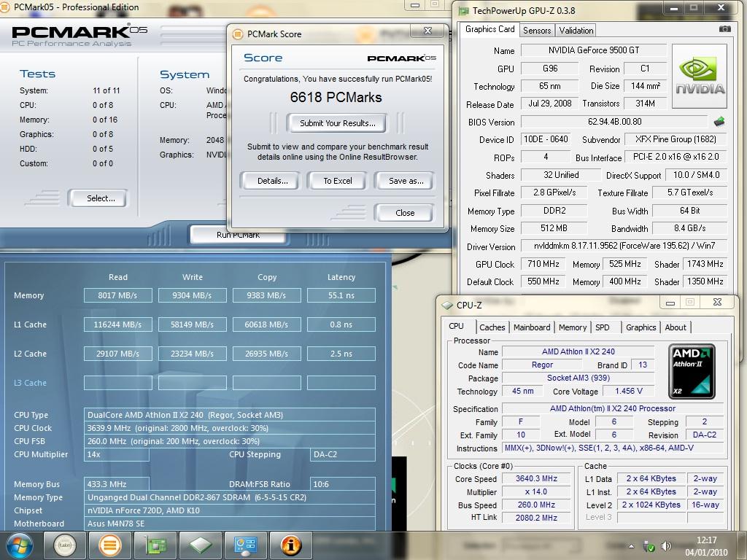The image size is (747, 560).
Task: Click the To Excel button
Action: pyautogui.click(x=338, y=181)
